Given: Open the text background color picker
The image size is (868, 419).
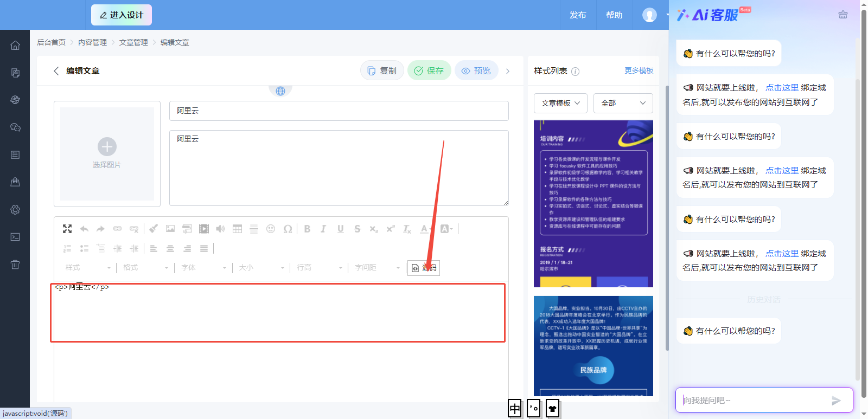Looking at the screenshot, I should (x=446, y=229).
